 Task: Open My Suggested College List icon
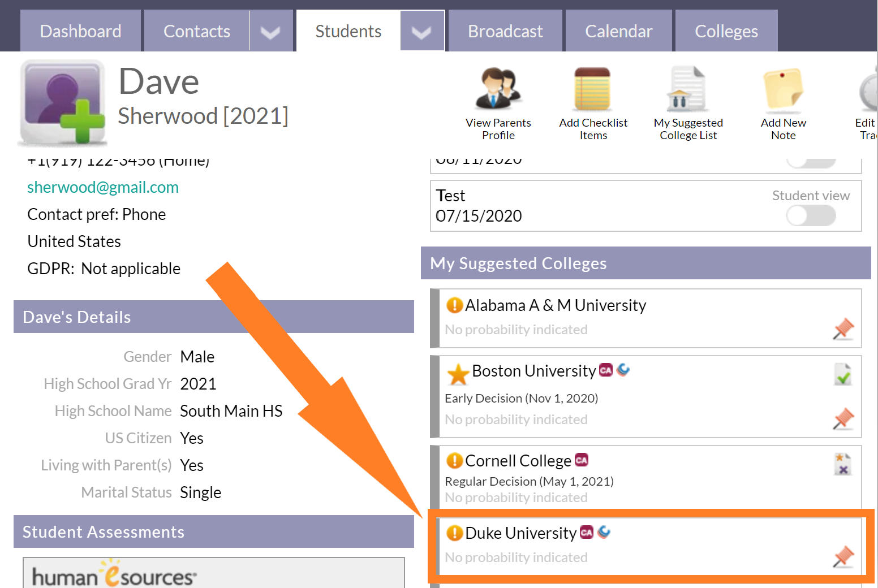[x=687, y=88]
